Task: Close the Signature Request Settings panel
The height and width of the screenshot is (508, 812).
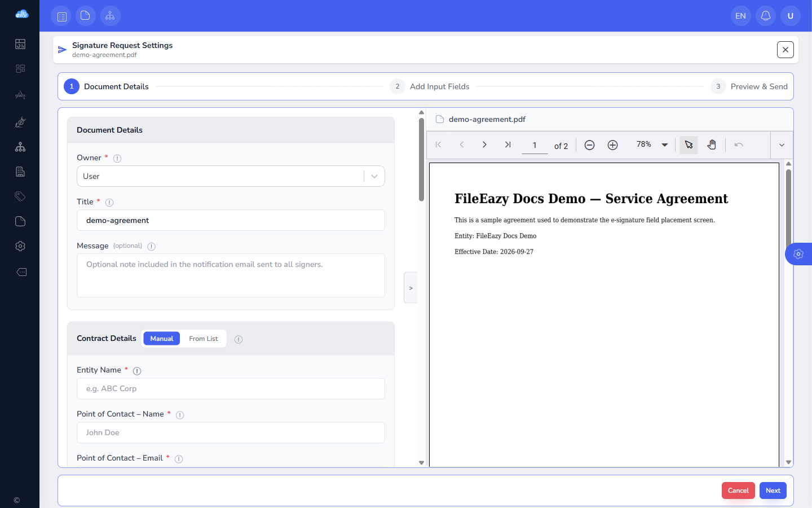Action: point(785,50)
